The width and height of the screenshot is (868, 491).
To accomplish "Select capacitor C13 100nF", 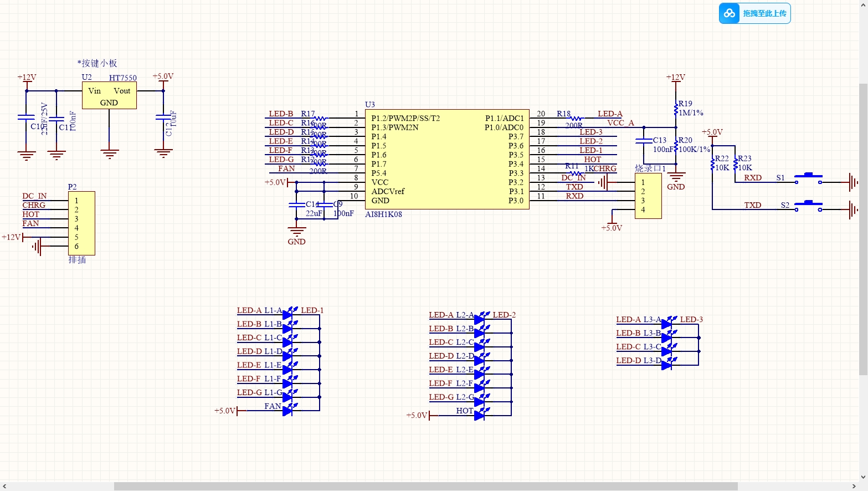I will tap(644, 141).
